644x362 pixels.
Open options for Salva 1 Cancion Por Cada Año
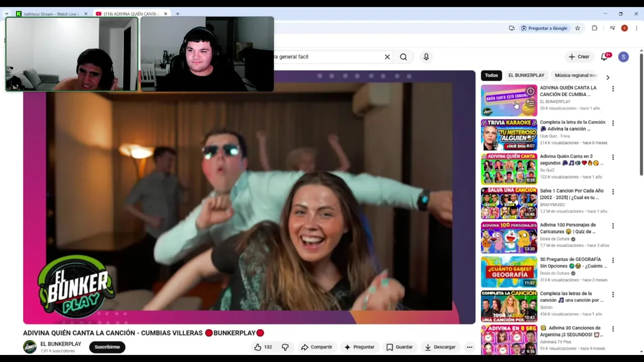tap(613, 192)
